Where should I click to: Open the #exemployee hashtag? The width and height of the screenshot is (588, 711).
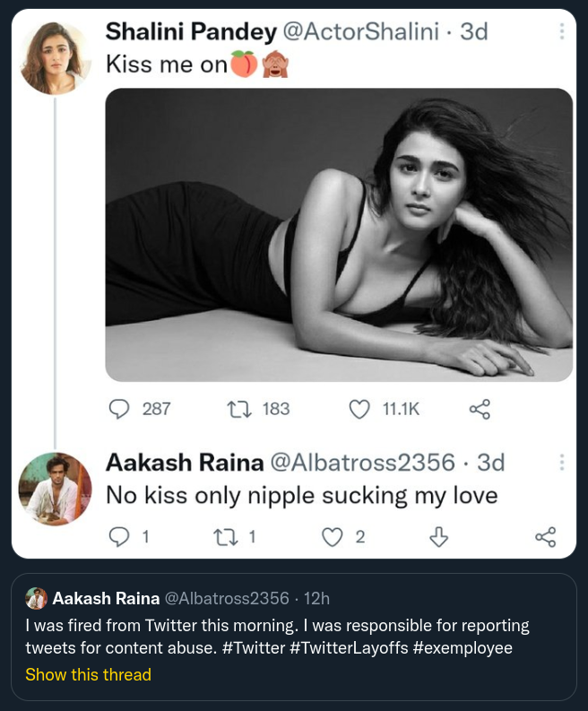(x=463, y=648)
